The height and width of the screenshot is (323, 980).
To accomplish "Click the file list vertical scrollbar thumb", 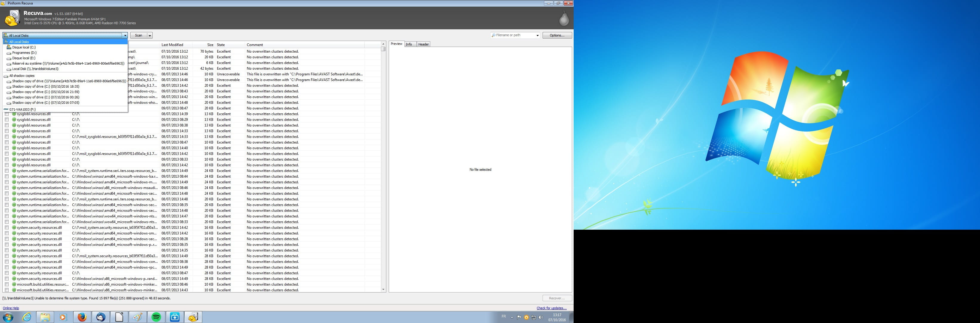I will click(383, 49).
